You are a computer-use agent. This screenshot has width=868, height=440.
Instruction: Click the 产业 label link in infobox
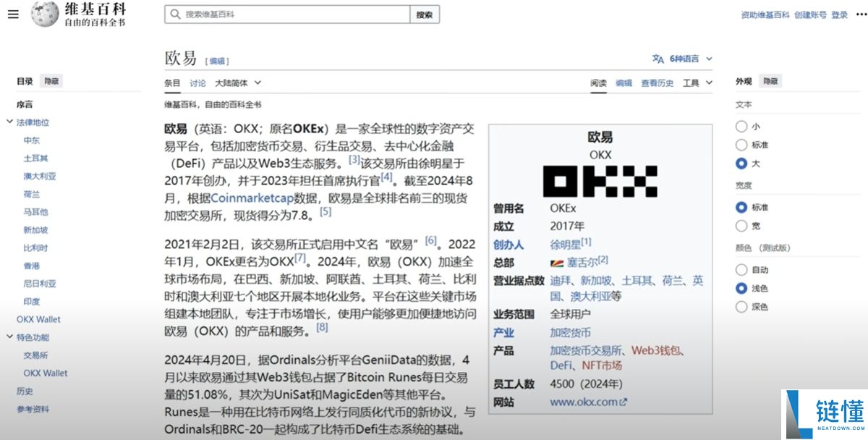(503, 333)
